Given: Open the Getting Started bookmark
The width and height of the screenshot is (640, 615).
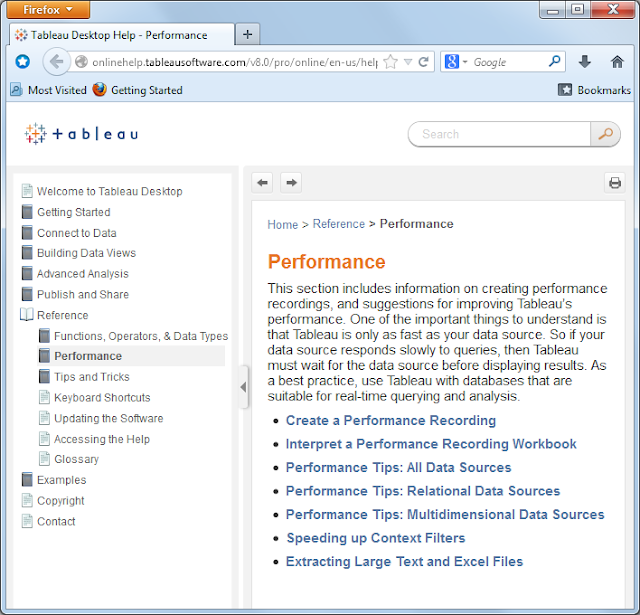Looking at the screenshot, I should [138, 90].
